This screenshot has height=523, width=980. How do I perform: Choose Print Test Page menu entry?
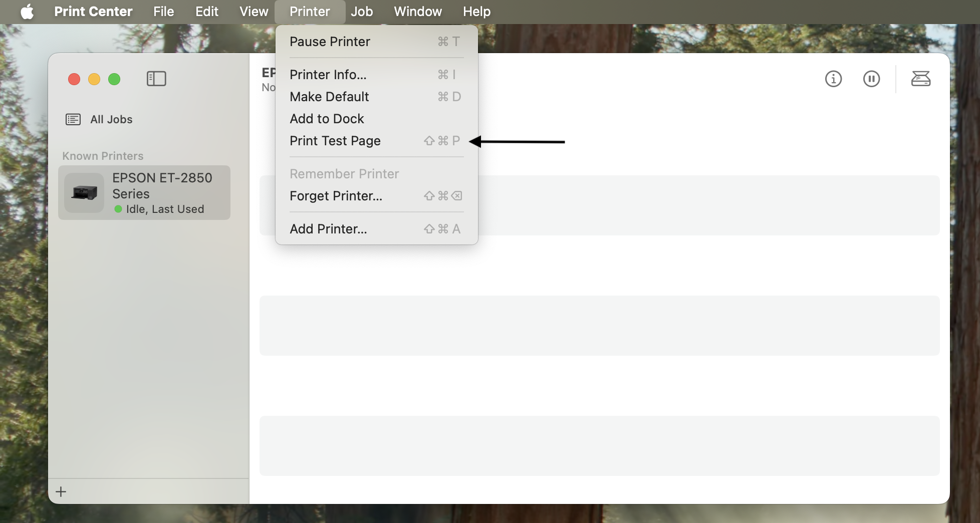377,141
